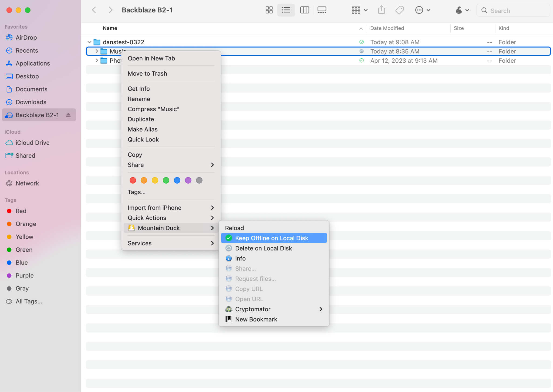Apply the red tag color dot

133,180
